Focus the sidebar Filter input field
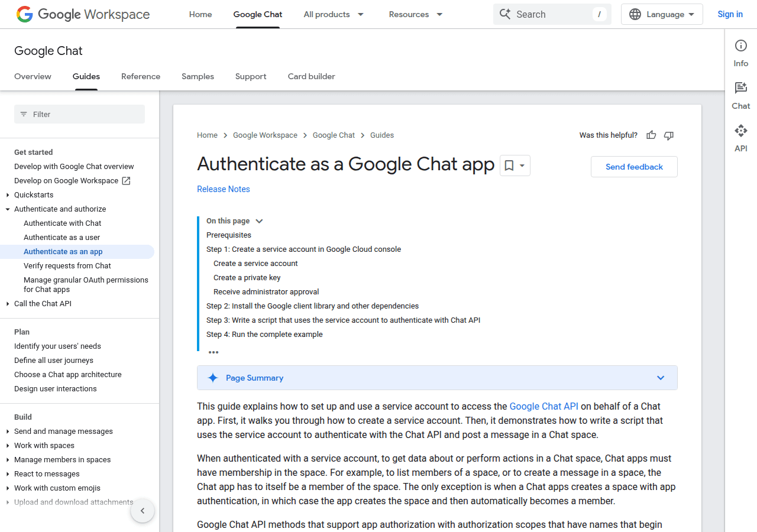757x532 pixels. pyautogui.click(x=79, y=114)
